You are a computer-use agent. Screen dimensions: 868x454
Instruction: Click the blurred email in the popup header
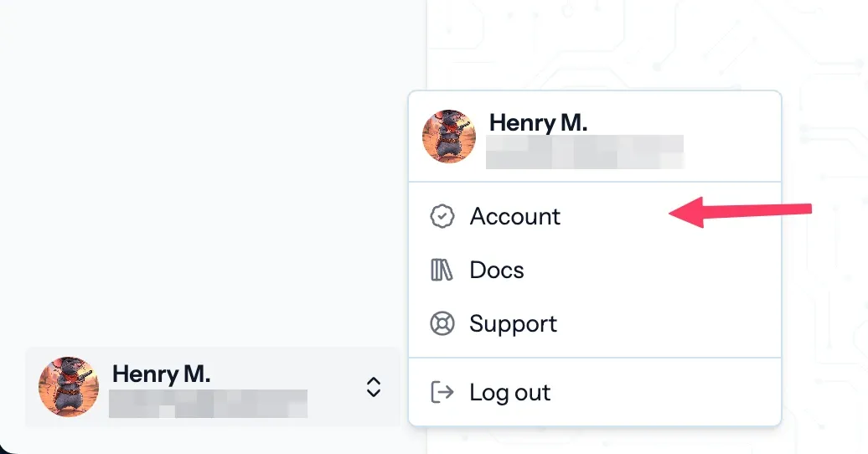coord(585,152)
